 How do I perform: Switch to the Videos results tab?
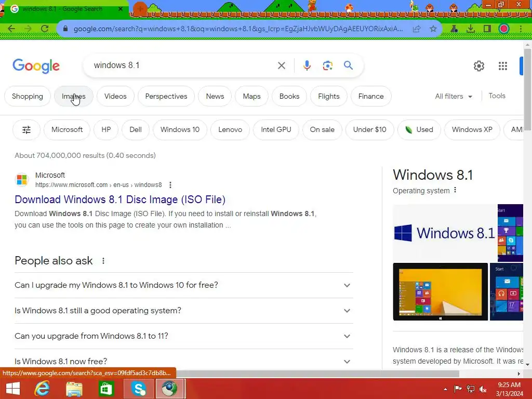[x=115, y=96]
